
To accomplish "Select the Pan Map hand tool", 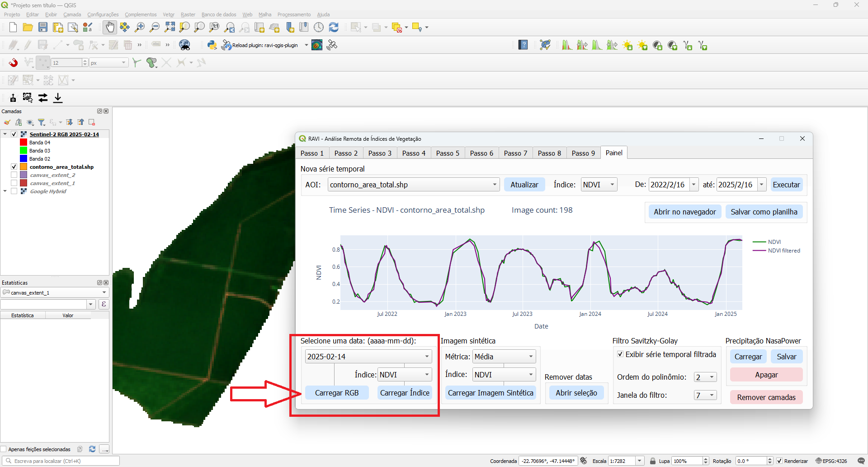I will pyautogui.click(x=110, y=27).
